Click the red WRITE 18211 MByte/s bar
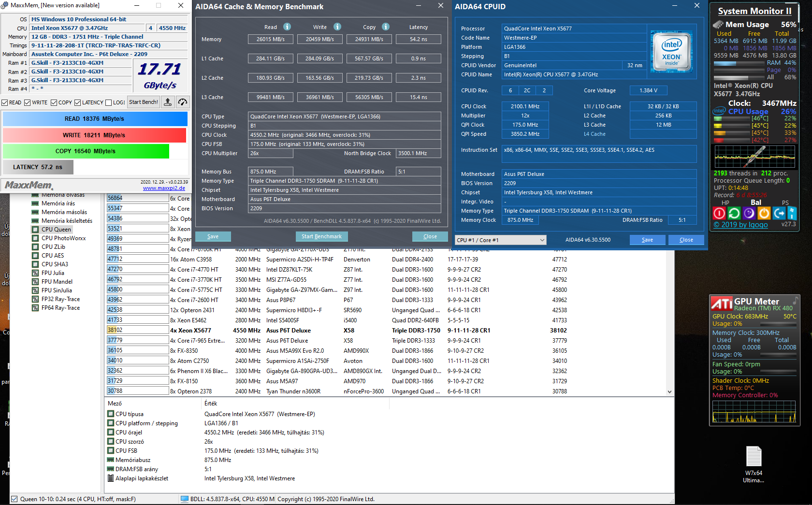This screenshot has width=812, height=505. [94, 135]
